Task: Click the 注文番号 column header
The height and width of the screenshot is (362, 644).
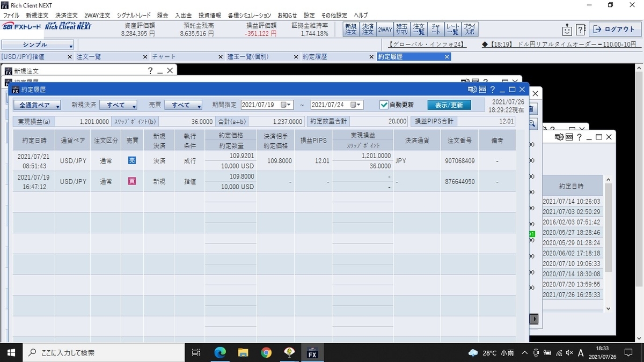Action: 459,140
